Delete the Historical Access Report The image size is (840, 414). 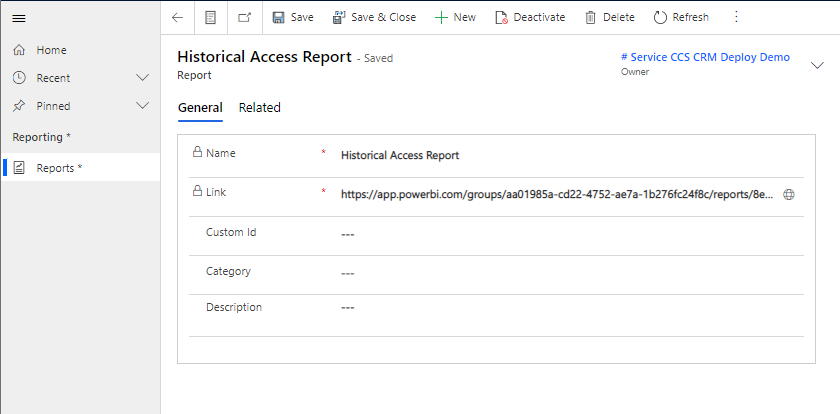pos(609,17)
